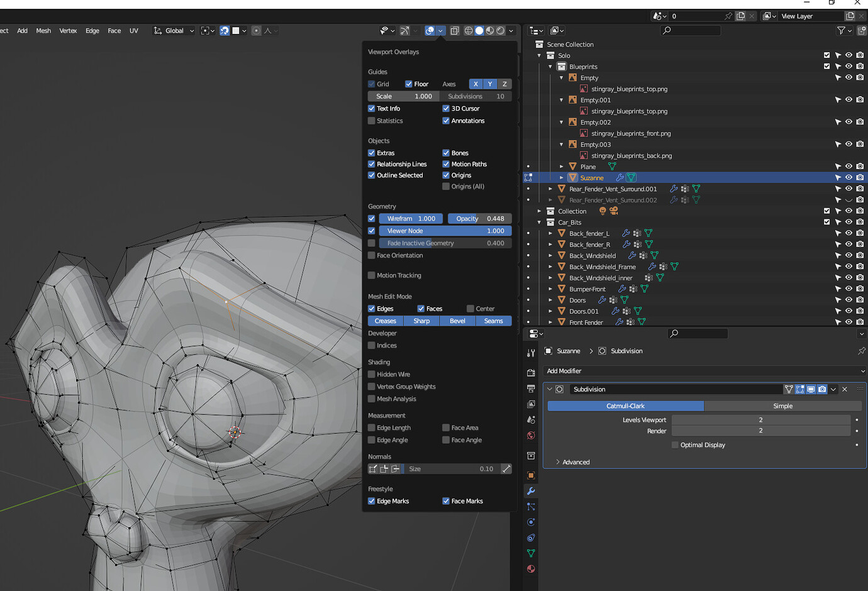This screenshot has width=868, height=591.
Task: Uncheck the 3D Cursor overlay
Action: pos(446,108)
